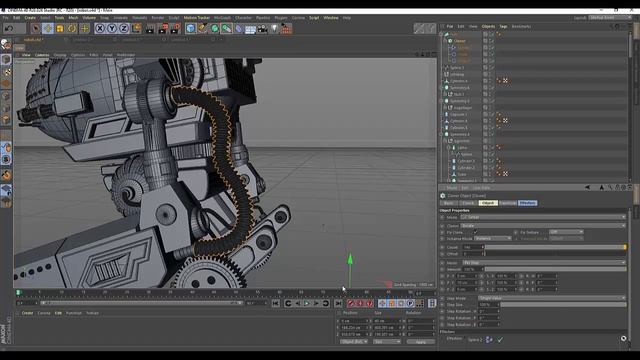Click the blue Deformer toolbar icon
This screenshot has height=360, width=640.
(x=239, y=28)
